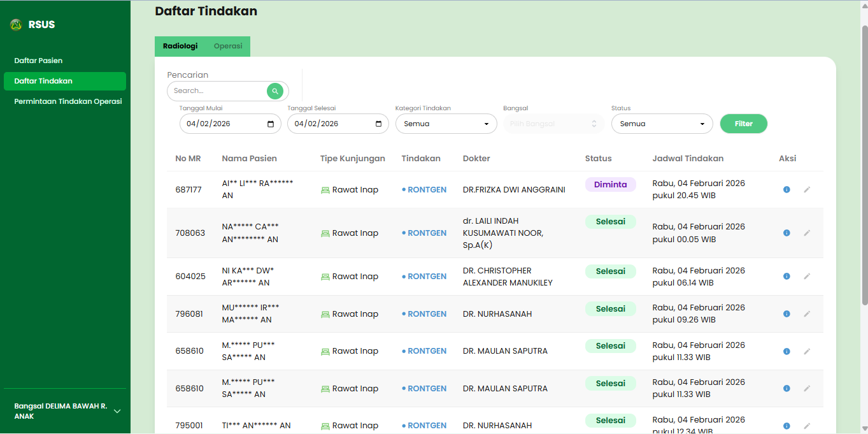Screen dimensions: 868x434
Task: Click the No MR column header
Action: pyautogui.click(x=188, y=158)
